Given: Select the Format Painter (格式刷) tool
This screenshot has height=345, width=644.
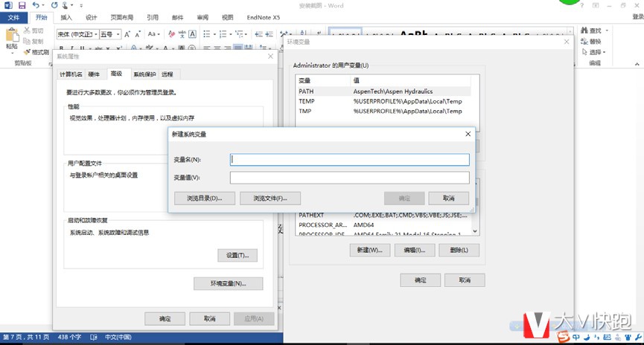Looking at the screenshot, I should [36, 52].
